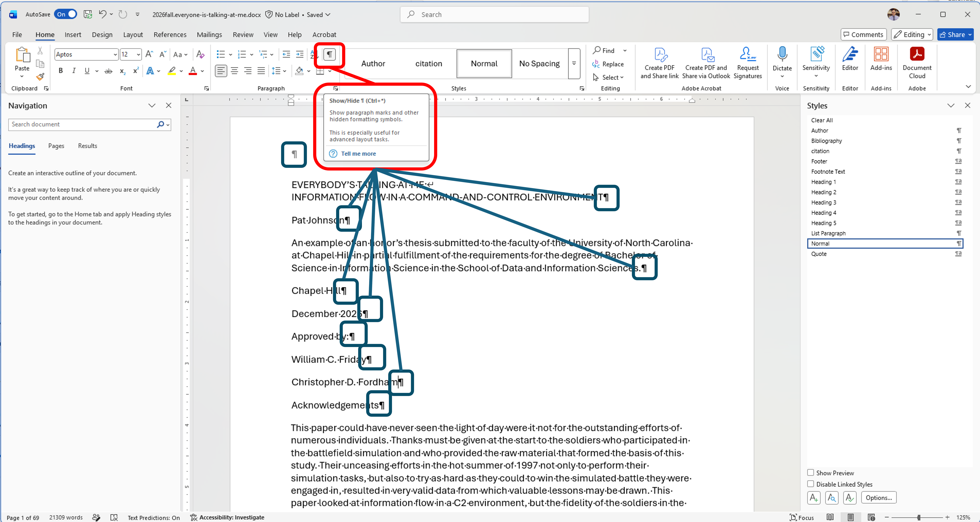Click the subscript button

[122, 71]
